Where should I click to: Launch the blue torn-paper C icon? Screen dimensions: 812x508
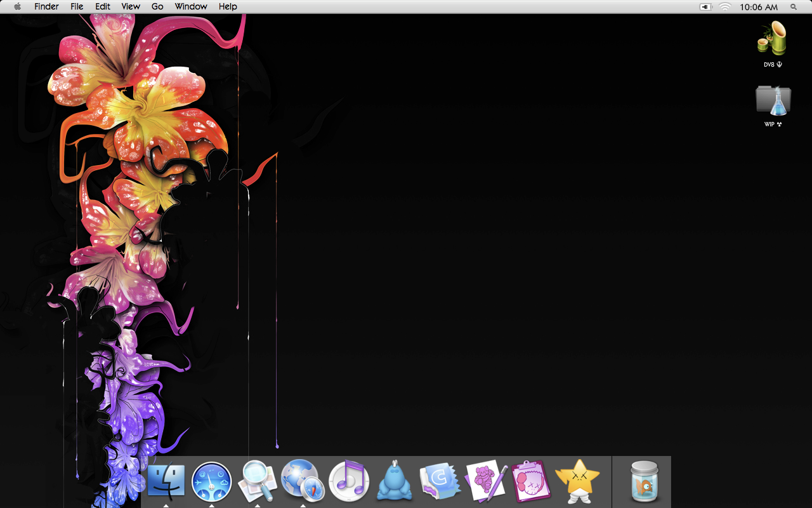point(440,482)
